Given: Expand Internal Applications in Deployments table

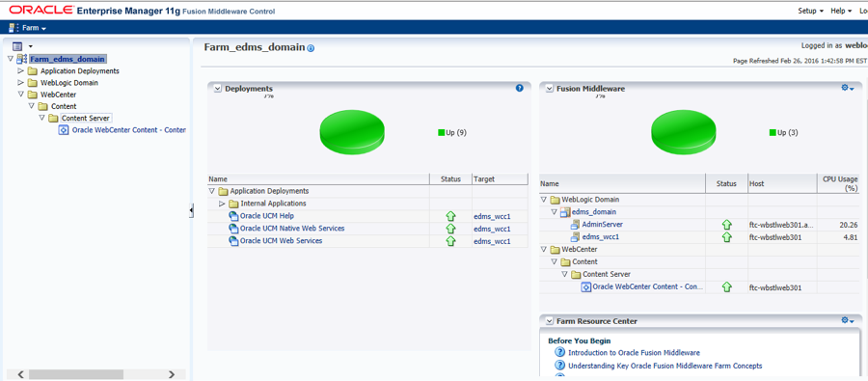Looking at the screenshot, I should click(x=222, y=204).
